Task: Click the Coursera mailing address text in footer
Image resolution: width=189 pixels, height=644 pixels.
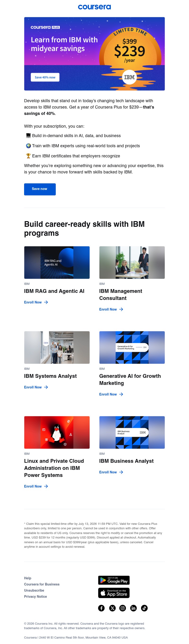Action: [76, 637]
